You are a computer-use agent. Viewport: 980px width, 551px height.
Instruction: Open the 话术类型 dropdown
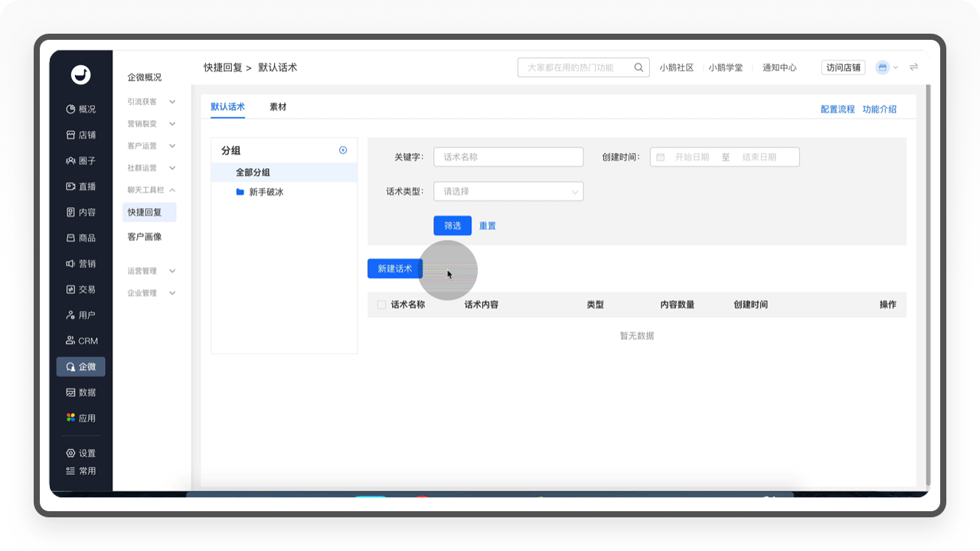click(508, 191)
